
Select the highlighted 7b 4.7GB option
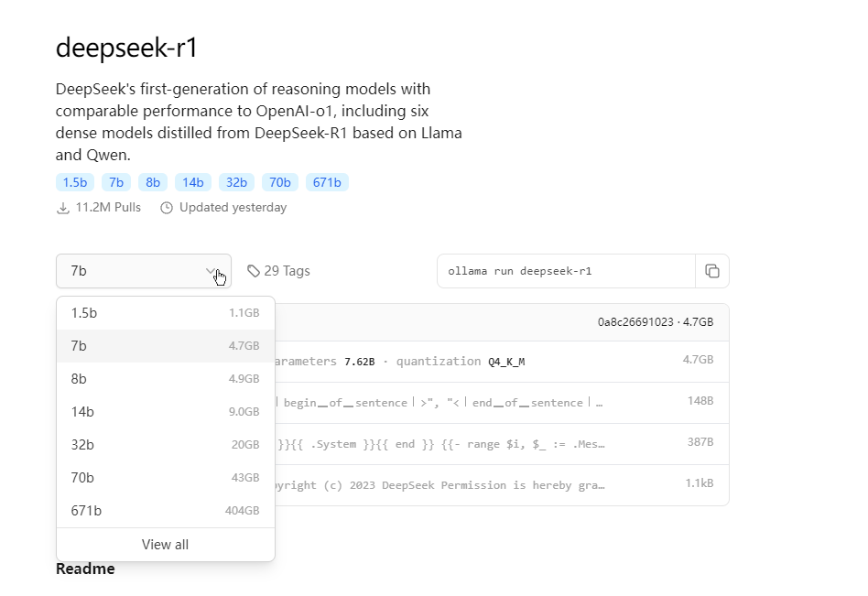(x=166, y=346)
